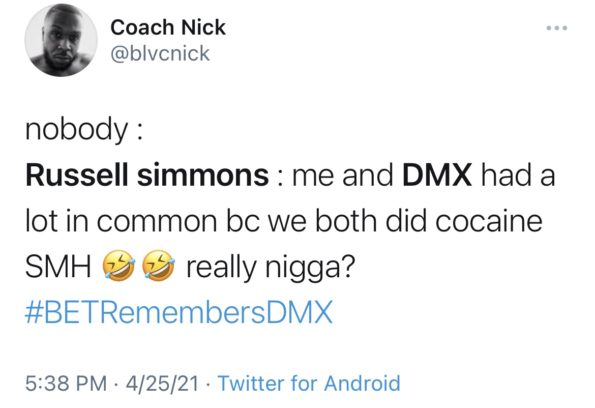
Task: Click the first rolling laughing emoji
Action: click(119, 266)
